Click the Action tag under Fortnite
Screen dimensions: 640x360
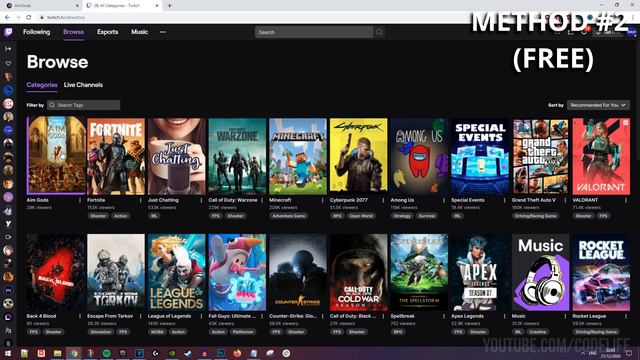pos(120,216)
